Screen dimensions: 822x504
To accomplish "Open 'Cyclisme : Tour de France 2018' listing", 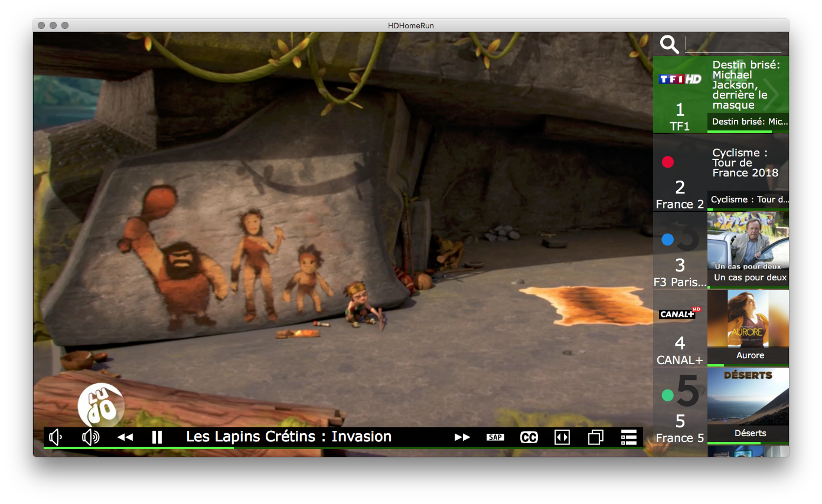I will (x=745, y=163).
